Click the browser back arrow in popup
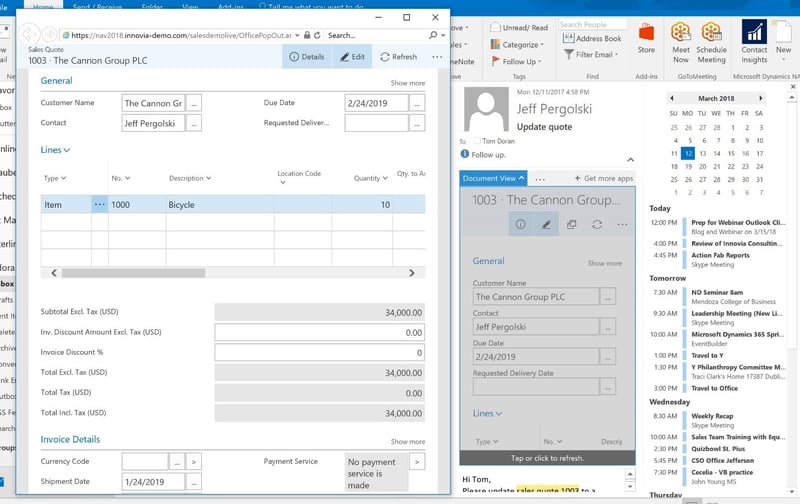This screenshot has height=504, width=800. [x=29, y=35]
